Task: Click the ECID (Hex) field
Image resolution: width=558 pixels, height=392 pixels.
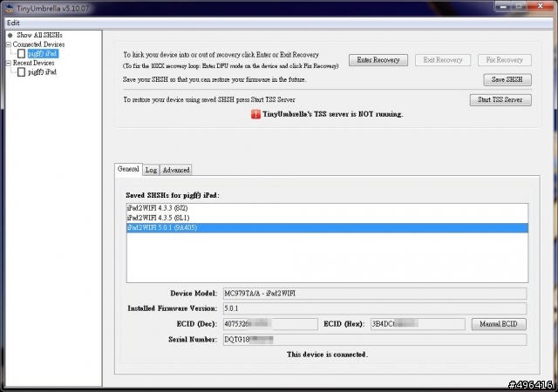Action: pos(418,324)
